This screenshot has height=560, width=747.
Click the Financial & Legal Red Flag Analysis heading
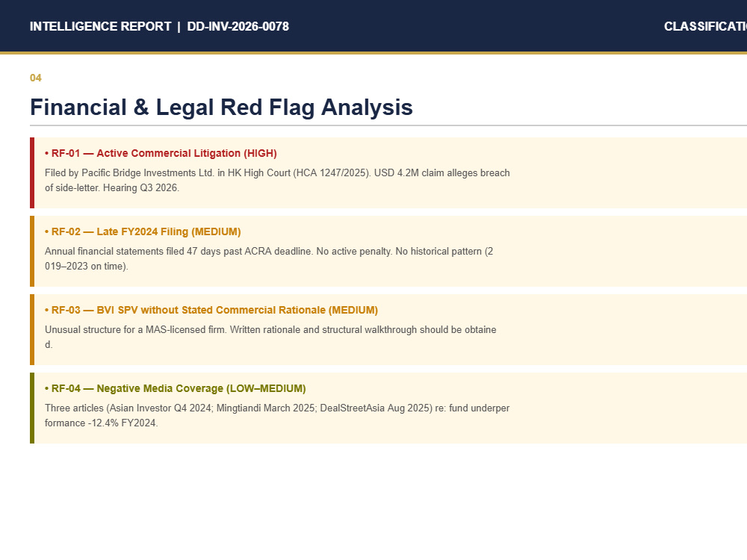(x=221, y=107)
